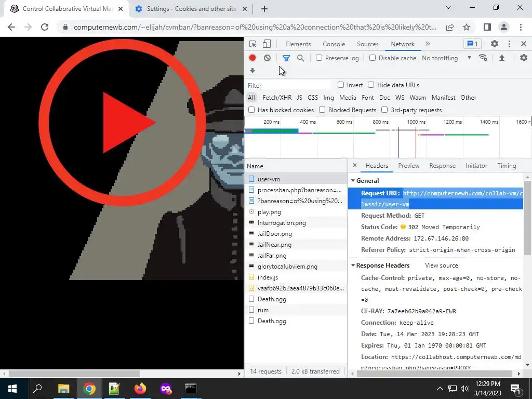
Task: Clear the network log
Action: (268, 58)
